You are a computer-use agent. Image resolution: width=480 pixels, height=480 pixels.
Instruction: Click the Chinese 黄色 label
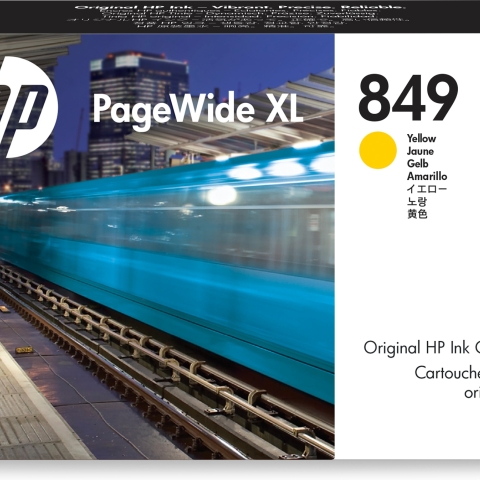(417, 214)
